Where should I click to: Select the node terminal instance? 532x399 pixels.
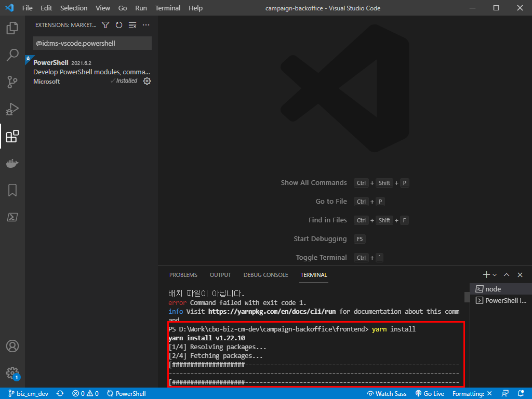[501, 289]
